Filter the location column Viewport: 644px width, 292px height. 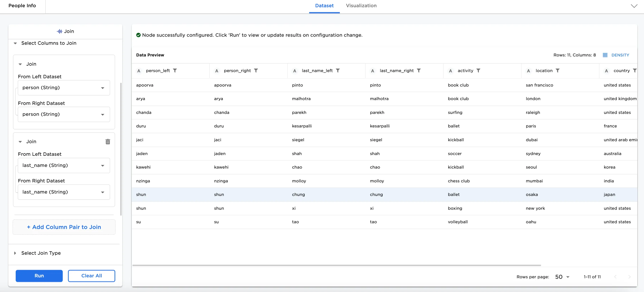558,71
